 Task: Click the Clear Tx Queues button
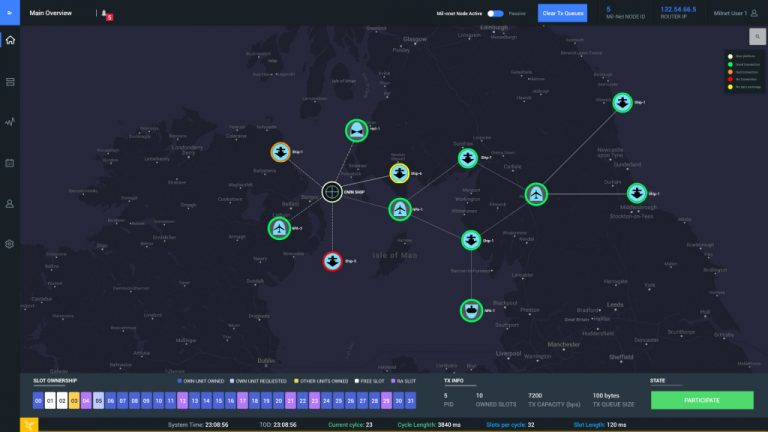561,13
